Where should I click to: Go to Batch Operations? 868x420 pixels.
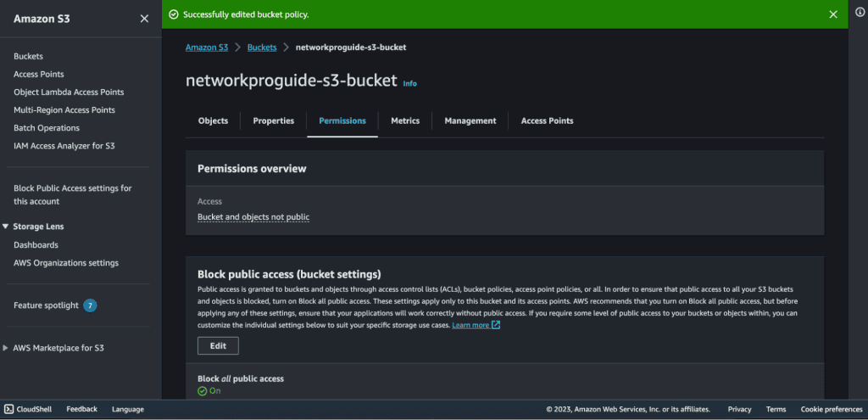point(47,128)
